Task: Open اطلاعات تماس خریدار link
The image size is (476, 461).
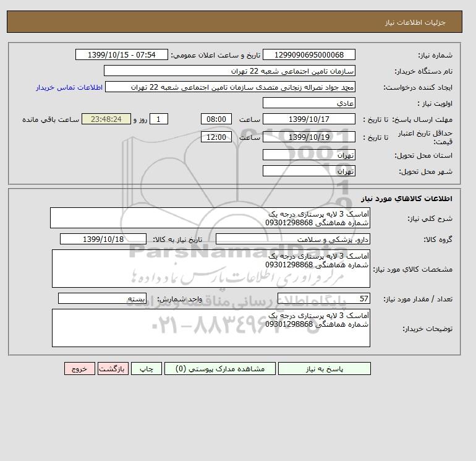Action: point(69,87)
